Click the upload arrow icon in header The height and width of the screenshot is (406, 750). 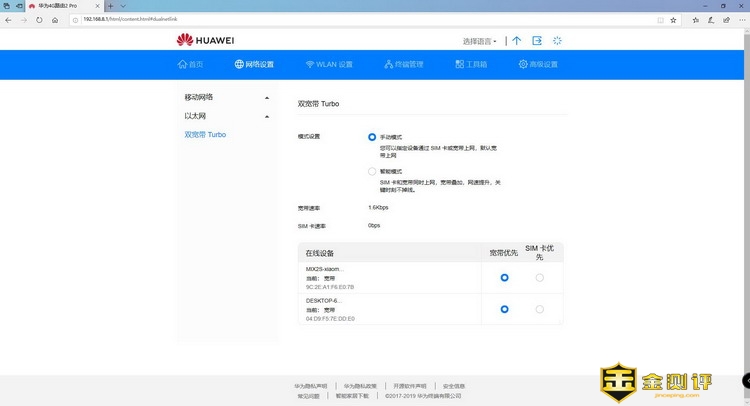point(516,41)
